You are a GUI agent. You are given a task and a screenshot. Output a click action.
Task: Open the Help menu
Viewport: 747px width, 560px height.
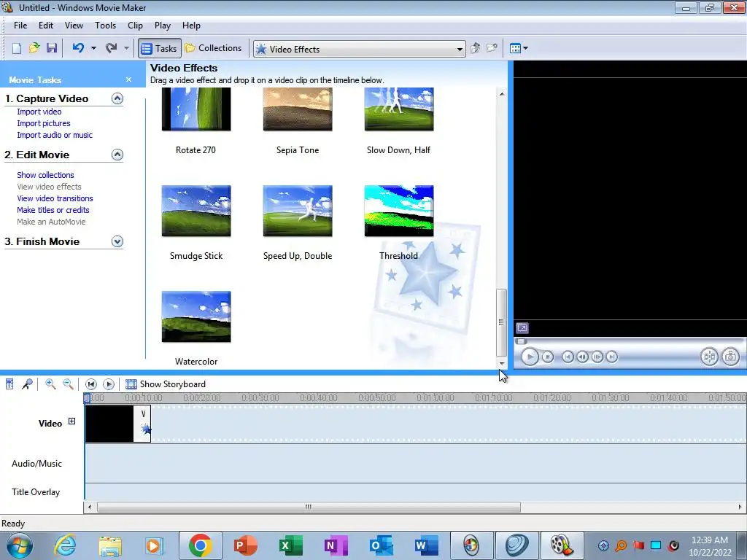pos(192,26)
